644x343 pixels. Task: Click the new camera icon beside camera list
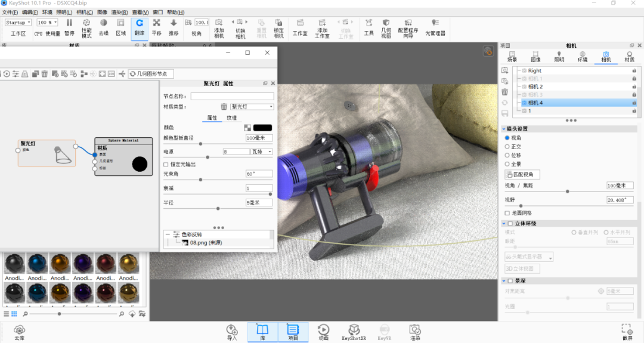(x=505, y=70)
